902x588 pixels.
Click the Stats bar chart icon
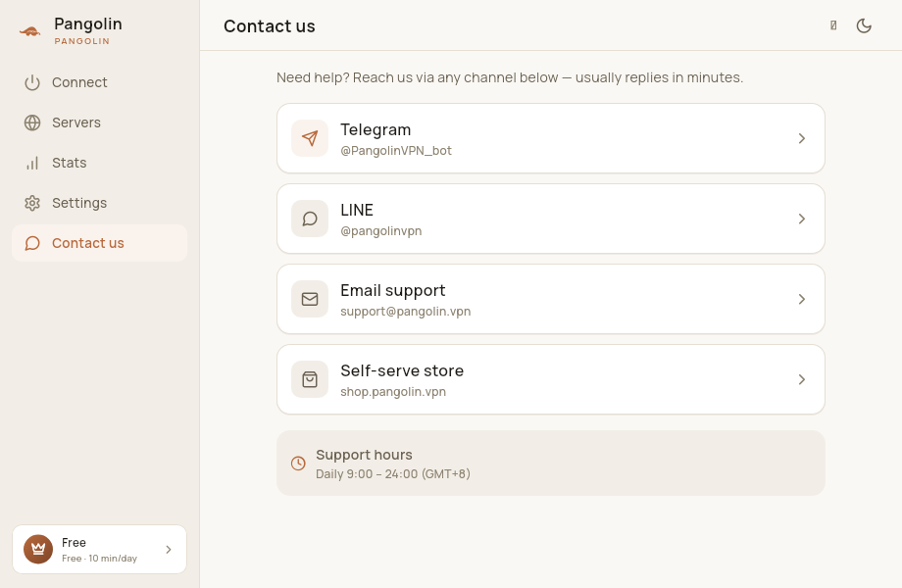point(32,164)
